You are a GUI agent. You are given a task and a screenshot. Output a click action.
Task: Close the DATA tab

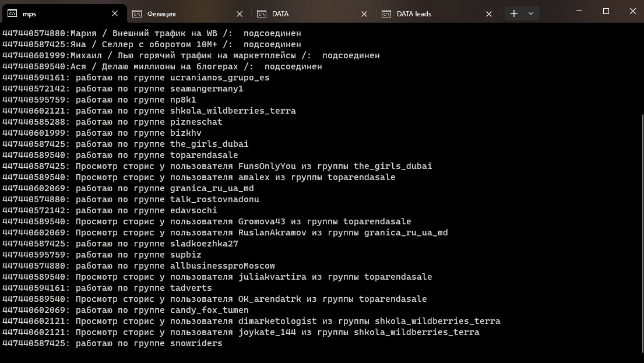(364, 13)
